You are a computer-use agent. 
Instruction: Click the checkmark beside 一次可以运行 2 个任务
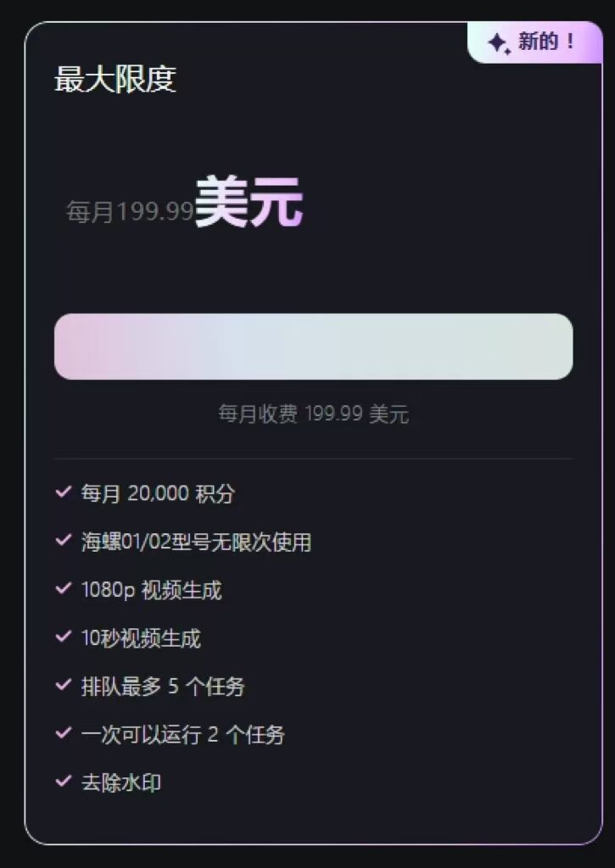[x=63, y=733]
